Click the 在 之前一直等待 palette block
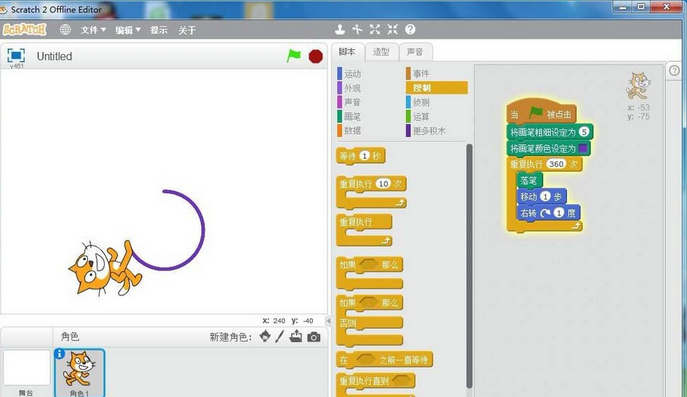 pyautogui.click(x=384, y=360)
